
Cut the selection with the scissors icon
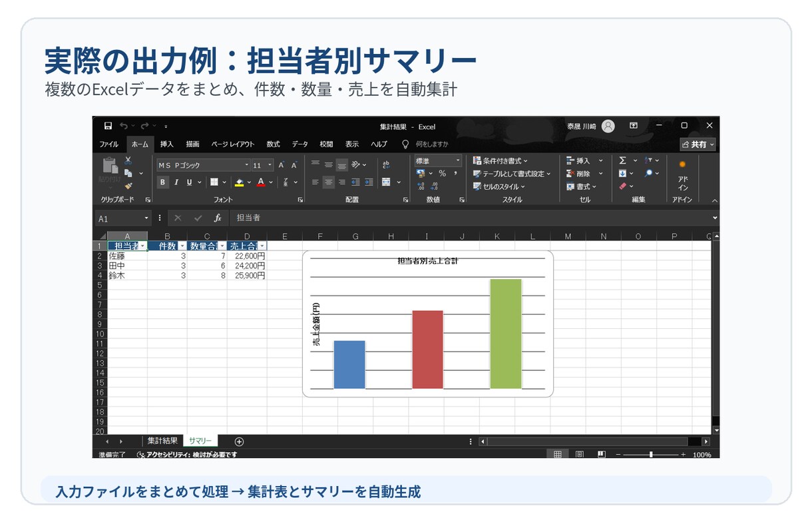[x=128, y=161]
